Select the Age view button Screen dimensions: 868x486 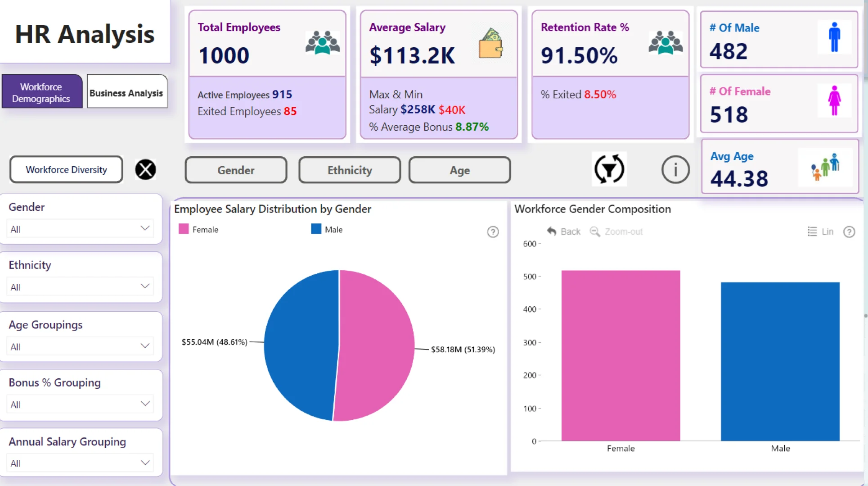pos(459,170)
